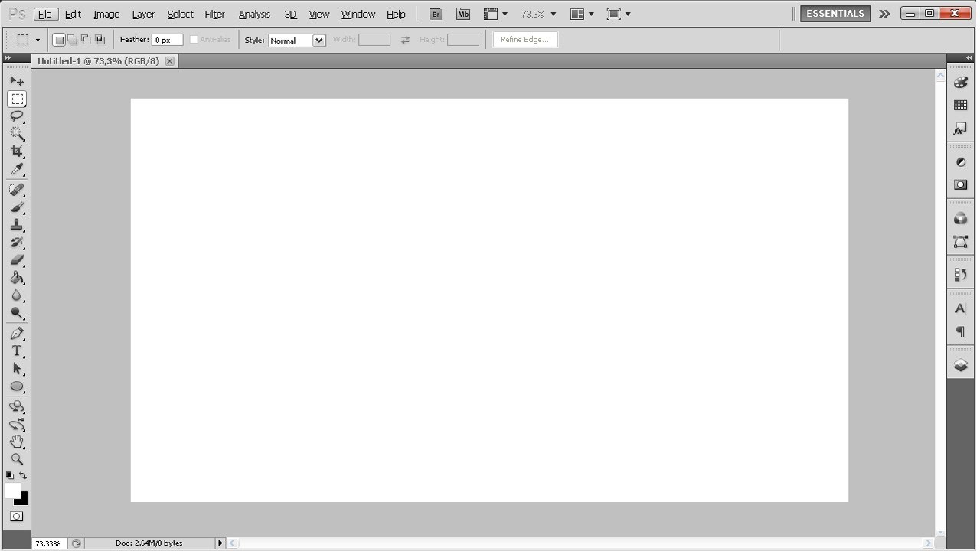Select the Crop tool
The height and width of the screenshot is (551, 980).
pos(17,152)
